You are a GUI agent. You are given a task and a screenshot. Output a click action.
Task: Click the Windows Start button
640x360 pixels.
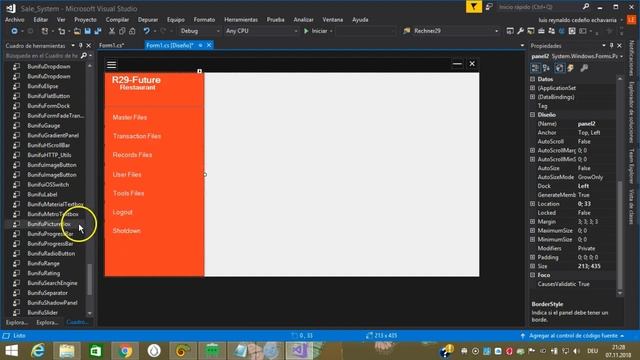tap(11, 351)
